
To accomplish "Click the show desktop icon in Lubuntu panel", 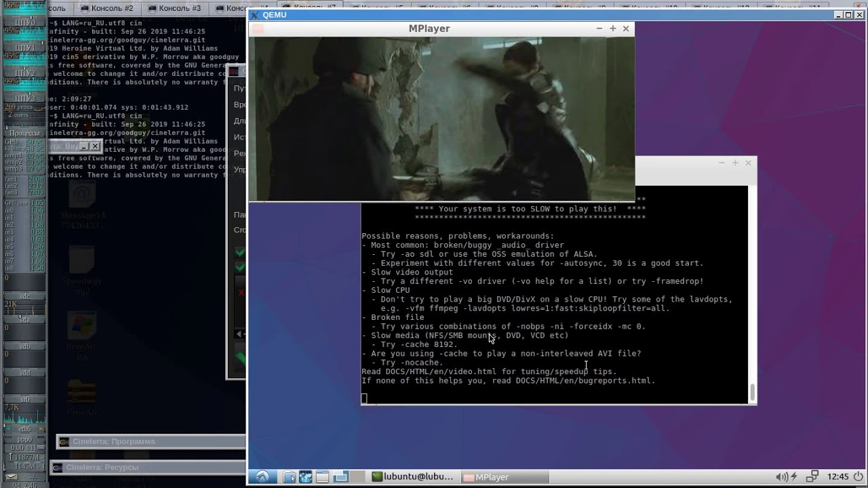I will tap(340, 477).
